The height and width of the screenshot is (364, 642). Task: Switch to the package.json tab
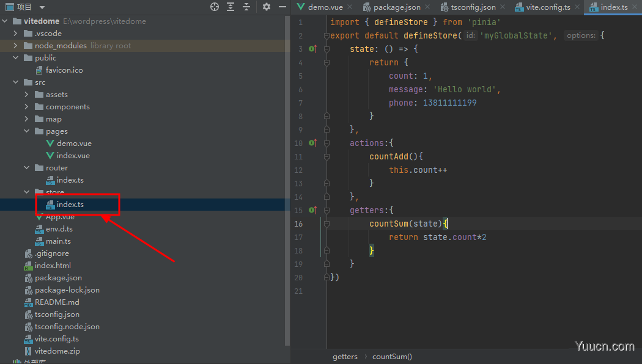click(x=392, y=7)
